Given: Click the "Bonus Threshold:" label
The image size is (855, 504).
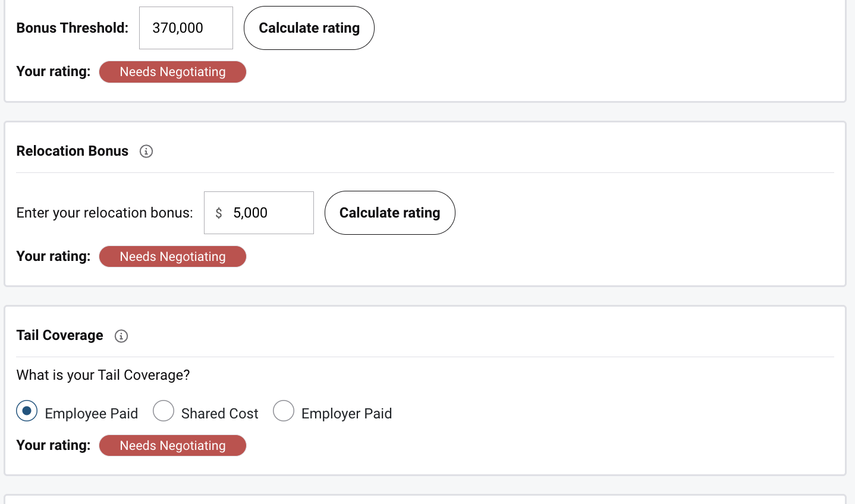Looking at the screenshot, I should coord(73,28).
